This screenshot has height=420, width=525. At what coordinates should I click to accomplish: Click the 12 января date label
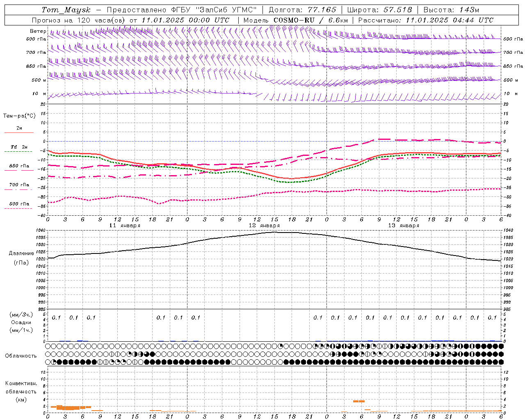[264, 226]
